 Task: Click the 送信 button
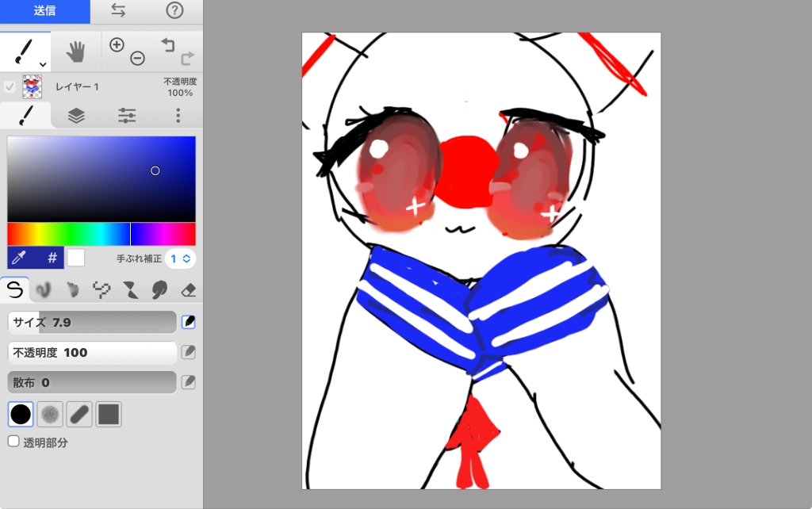pyautogui.click(x=45, y=11)
